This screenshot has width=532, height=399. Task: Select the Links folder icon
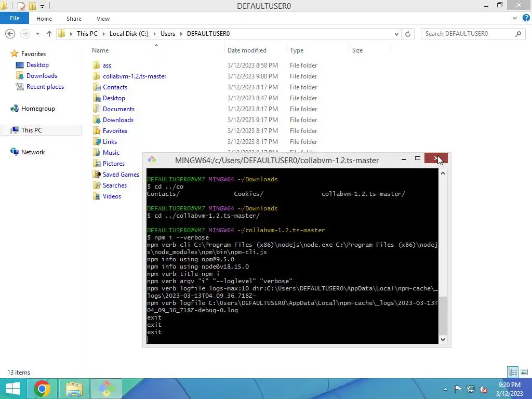pos(97,141)
